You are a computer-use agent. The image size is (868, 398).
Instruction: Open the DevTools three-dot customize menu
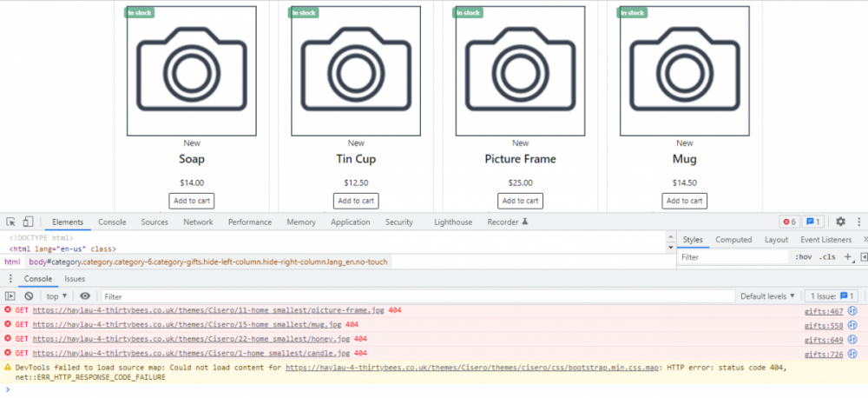click(857, 222)
